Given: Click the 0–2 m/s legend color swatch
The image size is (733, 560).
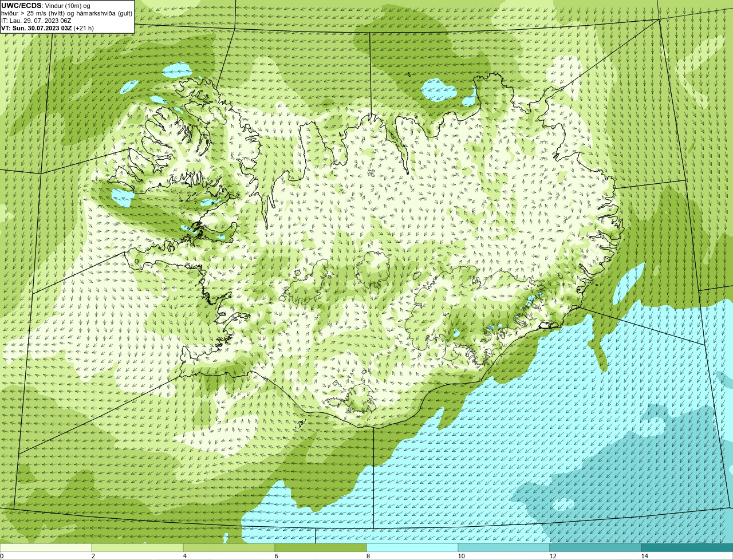Looking at the screenshot, I should pos(46,547).
